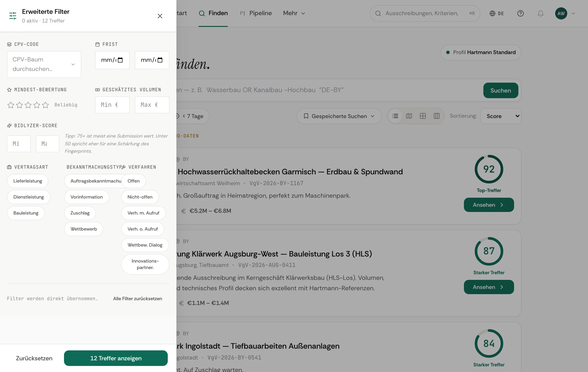Set minimum rating to three stars
Viewport: 588px width, 372px height.
[x=28, y=105]
